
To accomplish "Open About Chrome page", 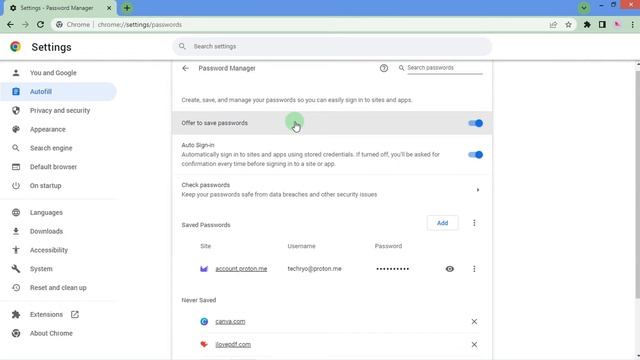I will tap(51, 333).
